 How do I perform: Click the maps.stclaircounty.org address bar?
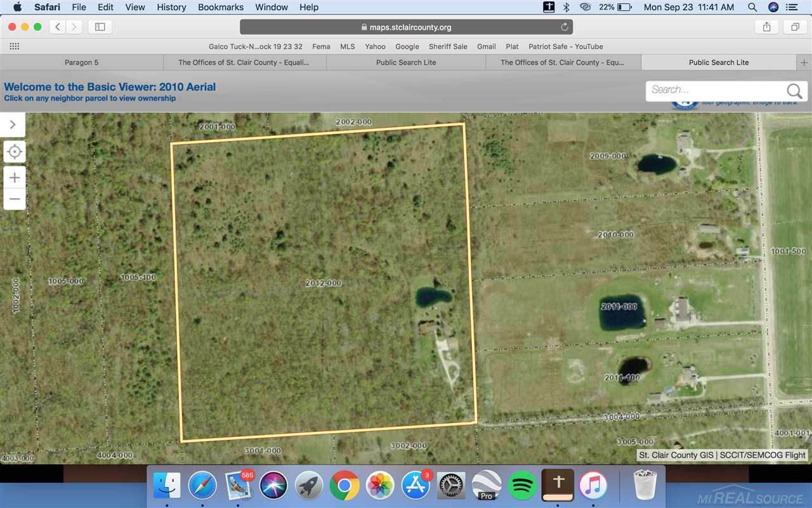click(406, 27)
